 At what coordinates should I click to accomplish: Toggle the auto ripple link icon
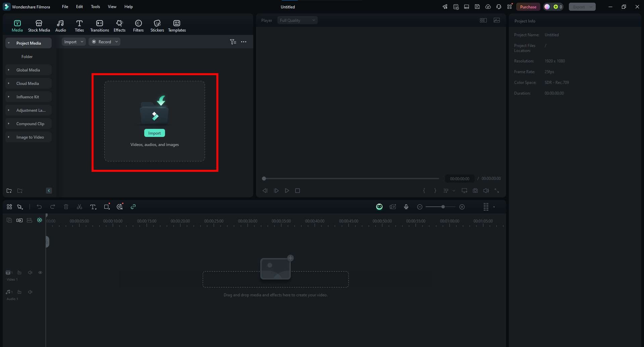19,220
